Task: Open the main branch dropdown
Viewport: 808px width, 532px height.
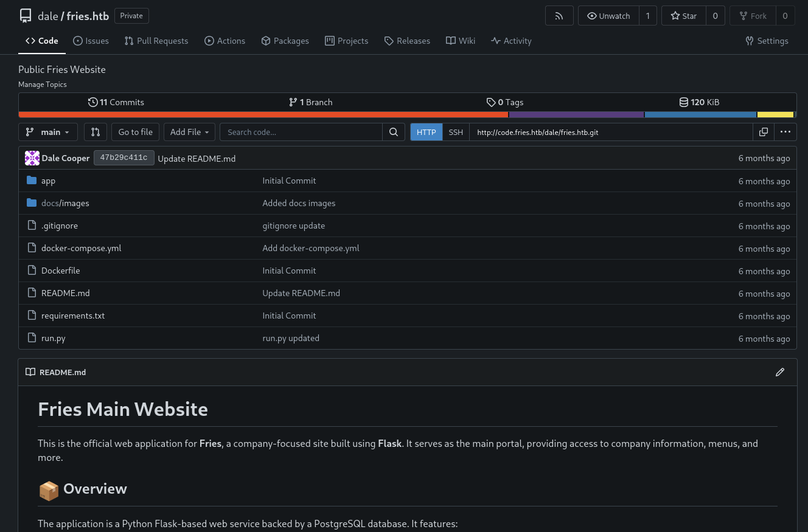Action: pyautogui.click(x=48, y=132)
